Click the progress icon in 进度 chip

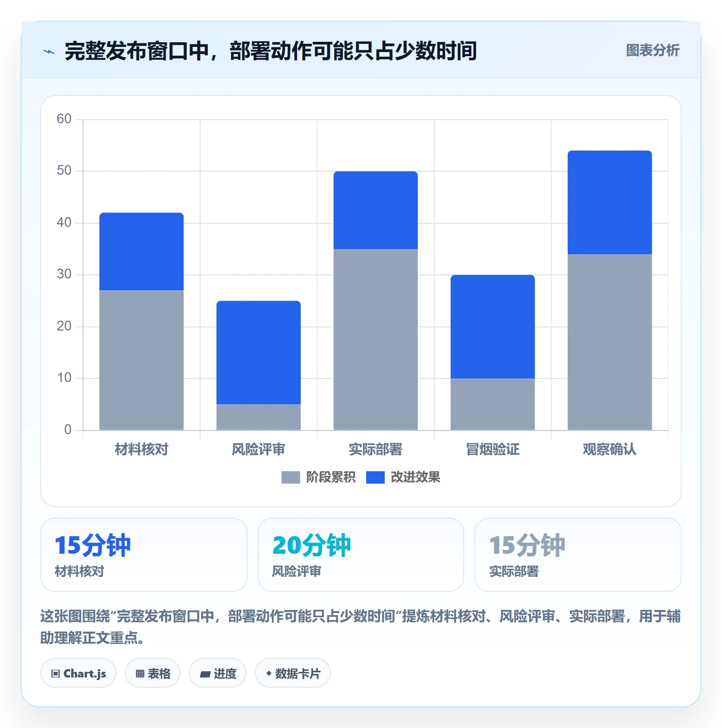pos(205,674)
